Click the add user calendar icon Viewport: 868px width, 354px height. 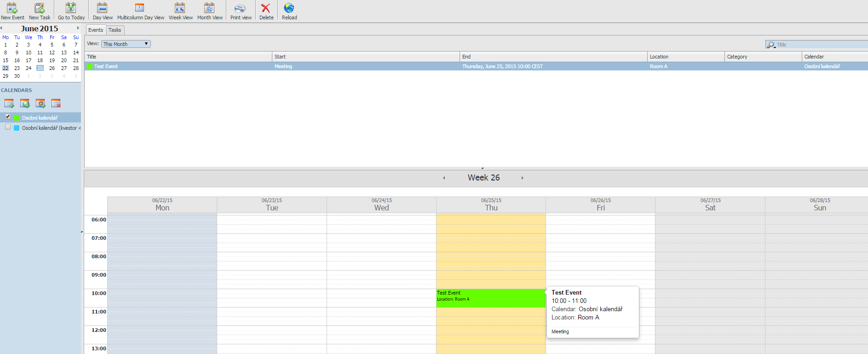click(40, 104)
